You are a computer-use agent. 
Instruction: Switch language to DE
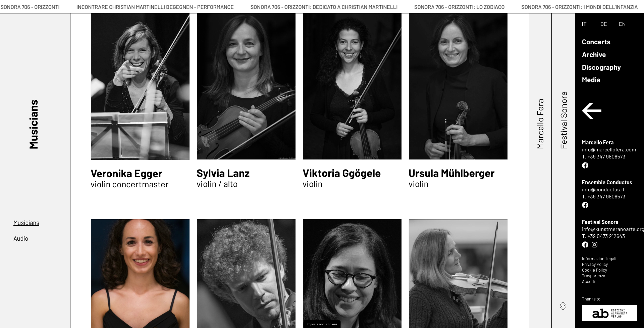click(x=603, y=24)
